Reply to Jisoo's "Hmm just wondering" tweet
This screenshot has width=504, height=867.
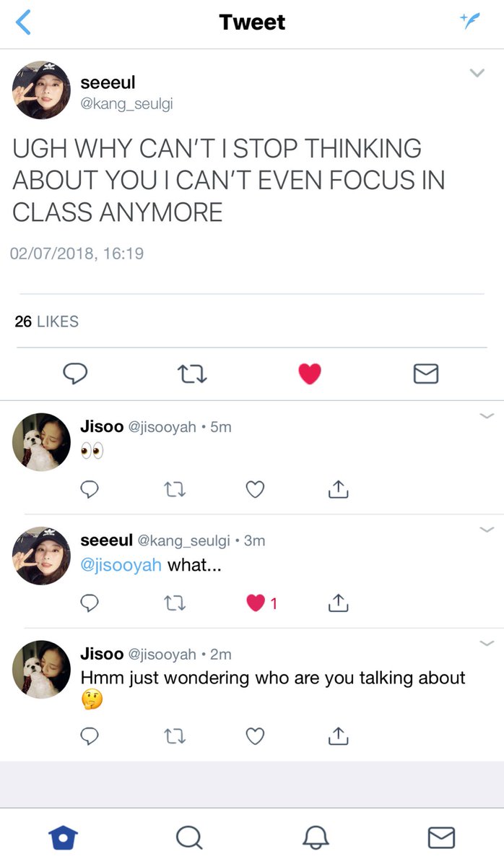89,736
